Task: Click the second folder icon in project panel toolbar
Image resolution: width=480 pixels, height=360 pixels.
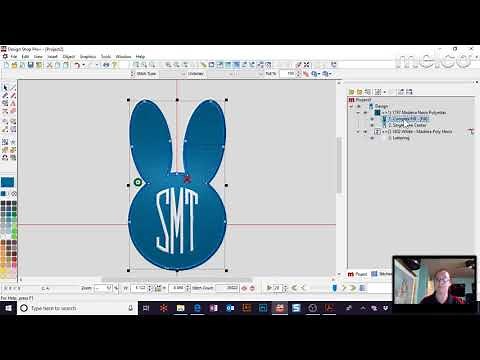Action: (359, 91)
